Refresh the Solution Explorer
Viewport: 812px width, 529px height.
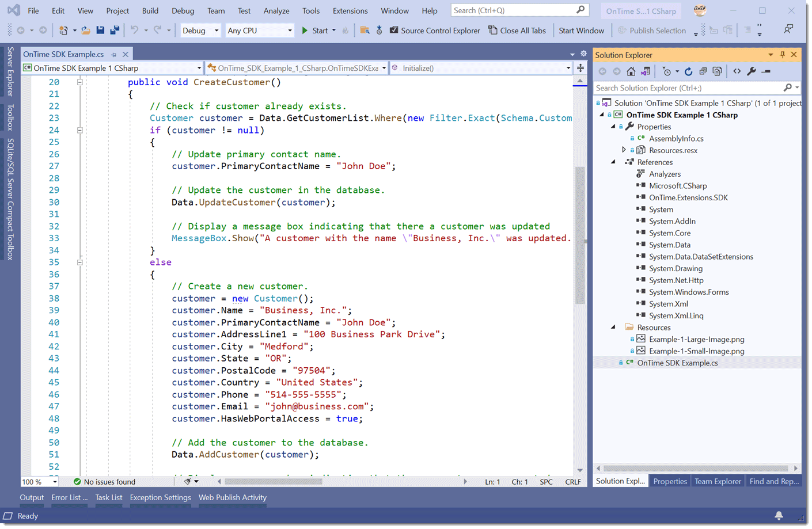[688, 71]
